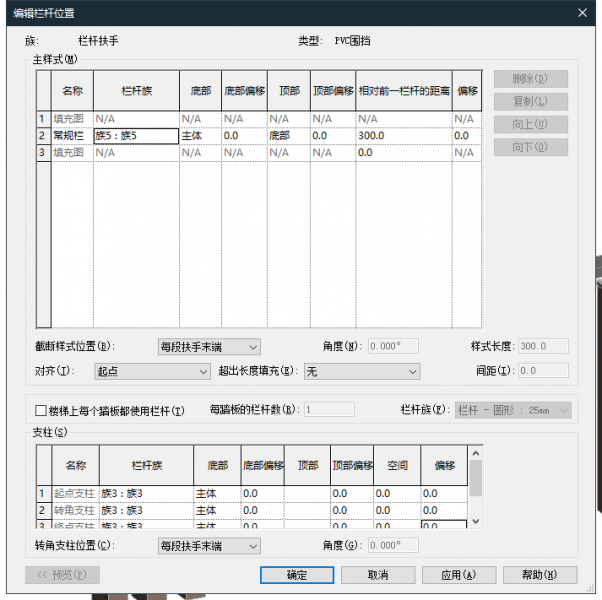This screenshot has height=600, width=602.
Task: Select the 常规栏 name cell
Action: 72,136
